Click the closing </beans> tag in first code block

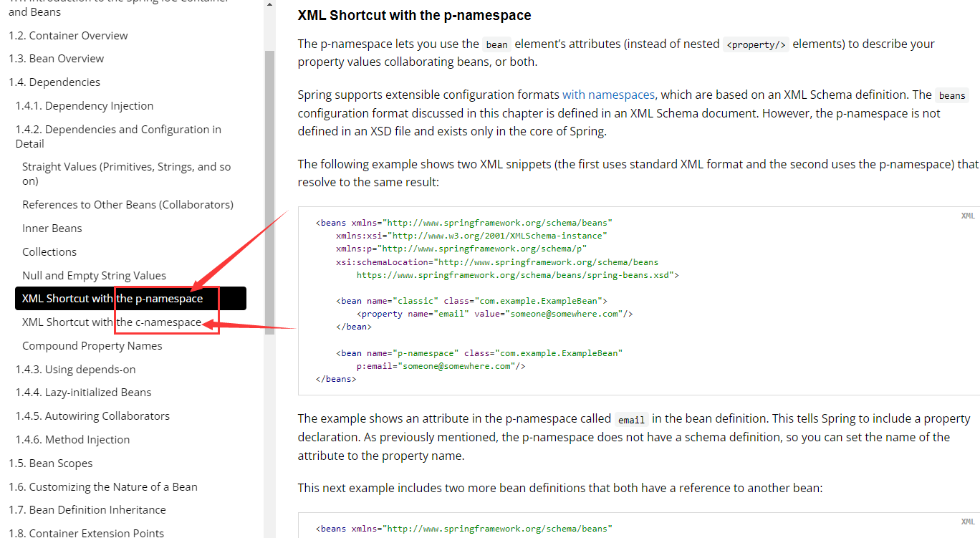336,379
